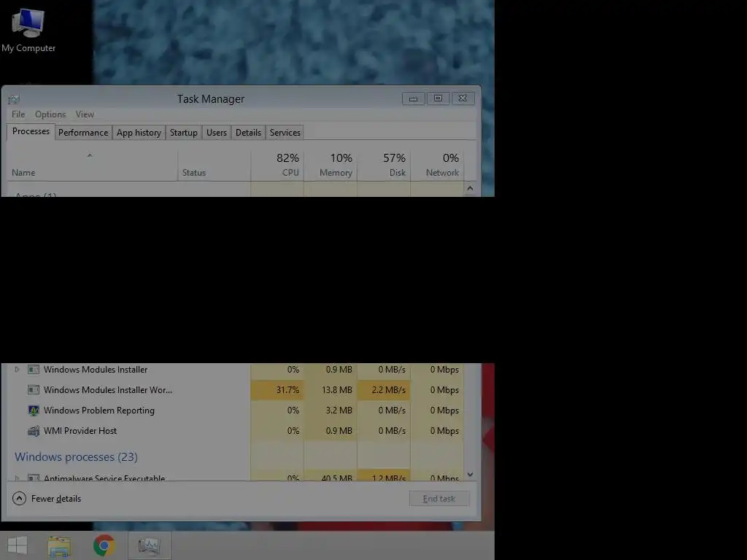Select the Windows Modules Installer process icon
The image size is (747, 560).
[34, 370]
